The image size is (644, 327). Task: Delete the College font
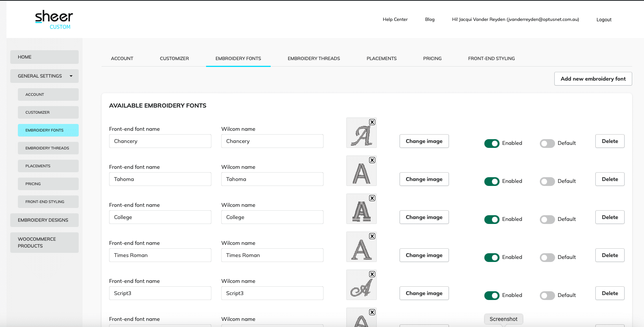[610, 217]
